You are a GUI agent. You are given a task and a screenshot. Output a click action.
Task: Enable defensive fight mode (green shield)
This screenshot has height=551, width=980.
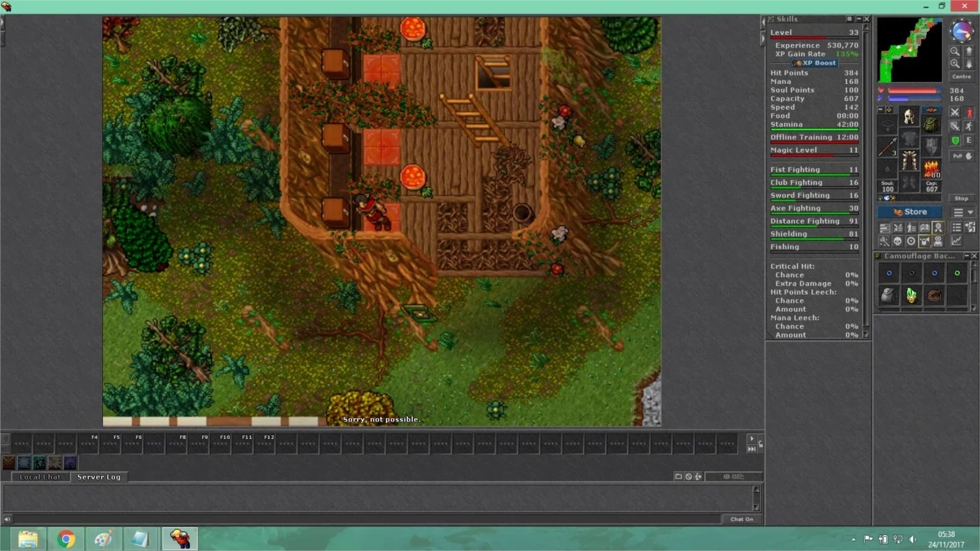coord(955,141)
